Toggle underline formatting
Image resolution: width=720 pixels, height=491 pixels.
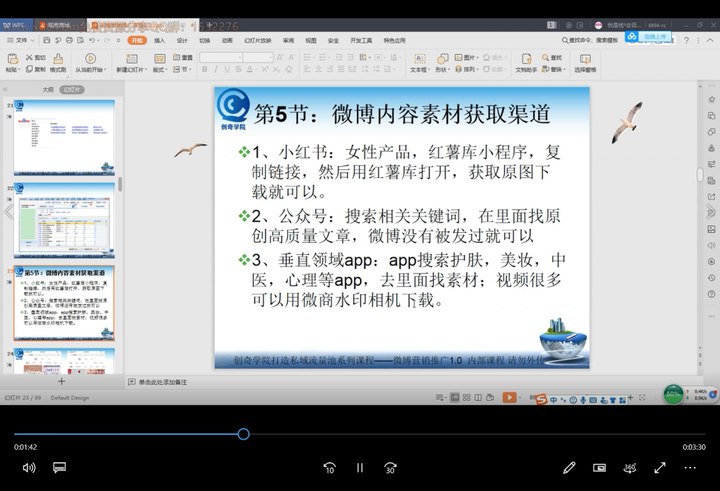pyautogui.click(x=227, y=69)
